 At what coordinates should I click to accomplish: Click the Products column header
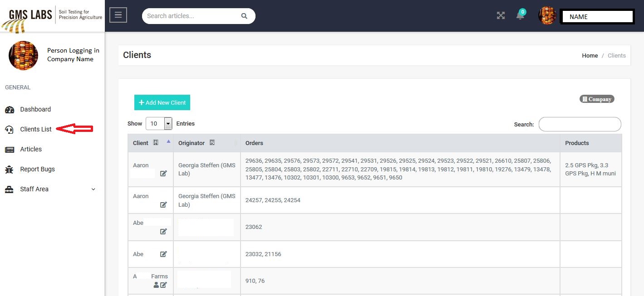591,143
